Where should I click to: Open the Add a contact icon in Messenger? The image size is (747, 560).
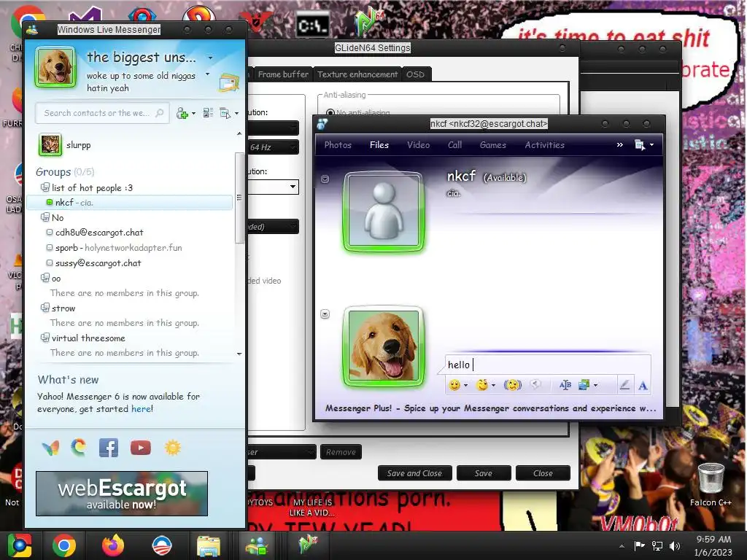coord(182,113)
